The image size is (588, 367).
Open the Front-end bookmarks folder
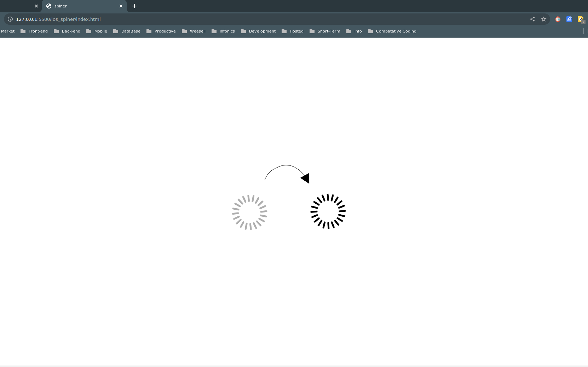38,31
